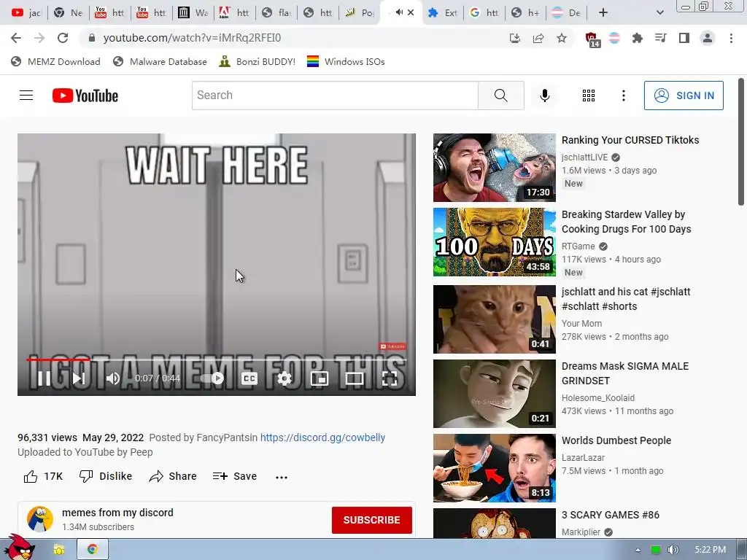The width and height of the screenshot is (747, 560).
Task: Subscribe to memes from my discord
Action: 371,520
